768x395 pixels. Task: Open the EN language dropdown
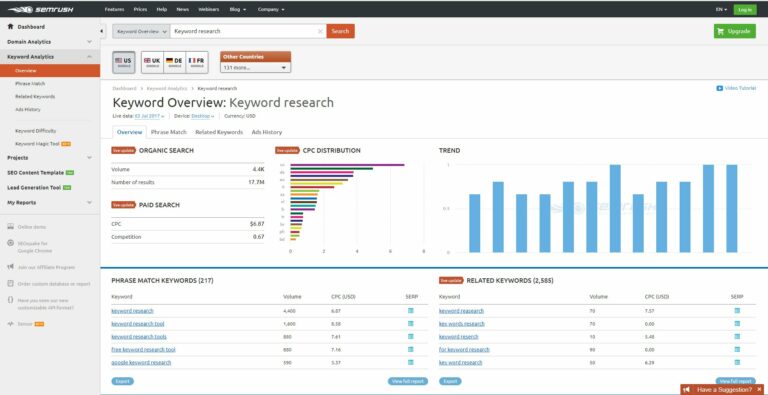click(x=721, y=9)
